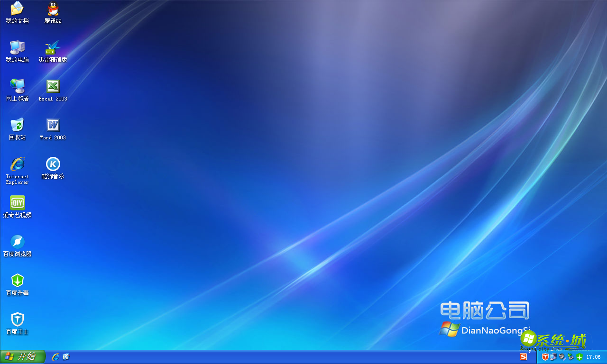Screen dimensions: 607x364
Task: Select the 迅雷精简版 desktop shortcut
Action: click(53, 48)
